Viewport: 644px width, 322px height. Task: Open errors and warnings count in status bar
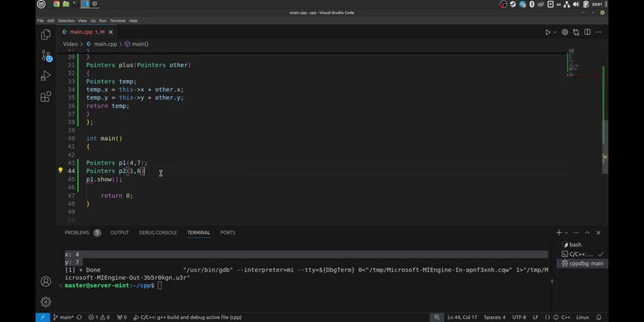pyautogui.click(x=99, y=317)
